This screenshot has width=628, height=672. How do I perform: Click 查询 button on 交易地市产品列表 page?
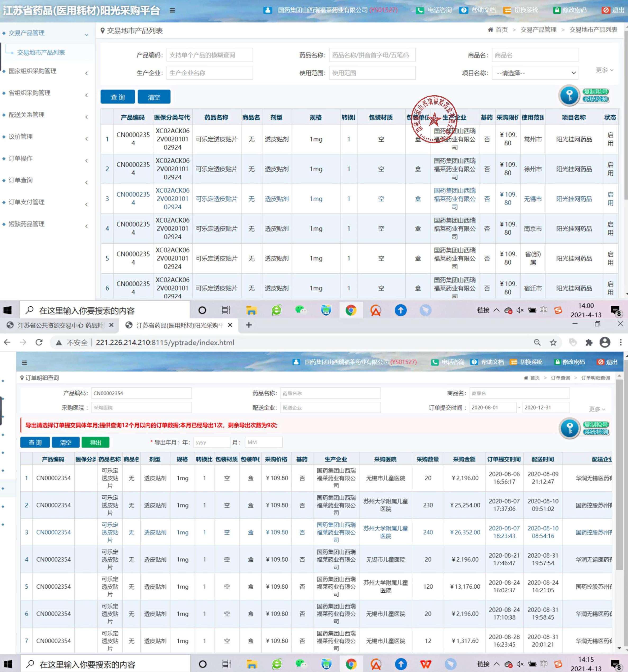coord(118,97)
